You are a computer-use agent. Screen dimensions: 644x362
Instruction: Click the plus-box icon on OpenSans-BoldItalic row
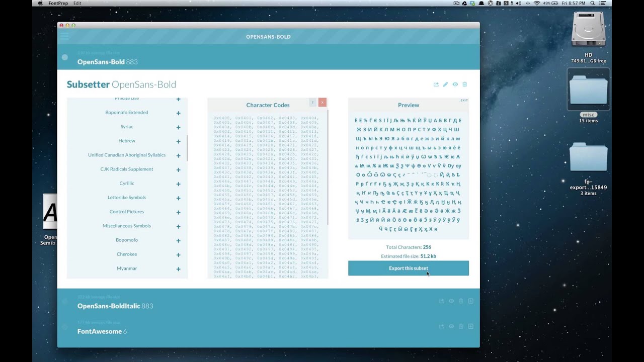click(x=471, y=301)
